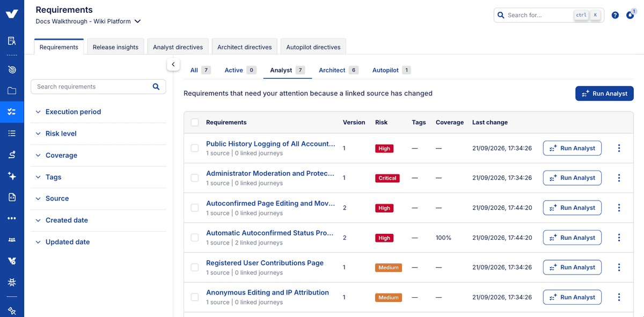Viewport: 644px width, 317px height.
Task: Open the Autoconfirmed Page Editing requirement link
Action: (x=270, y=203)
